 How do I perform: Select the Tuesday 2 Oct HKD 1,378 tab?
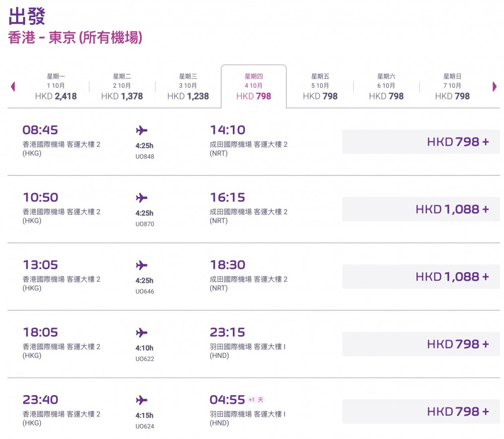point(122,87)
